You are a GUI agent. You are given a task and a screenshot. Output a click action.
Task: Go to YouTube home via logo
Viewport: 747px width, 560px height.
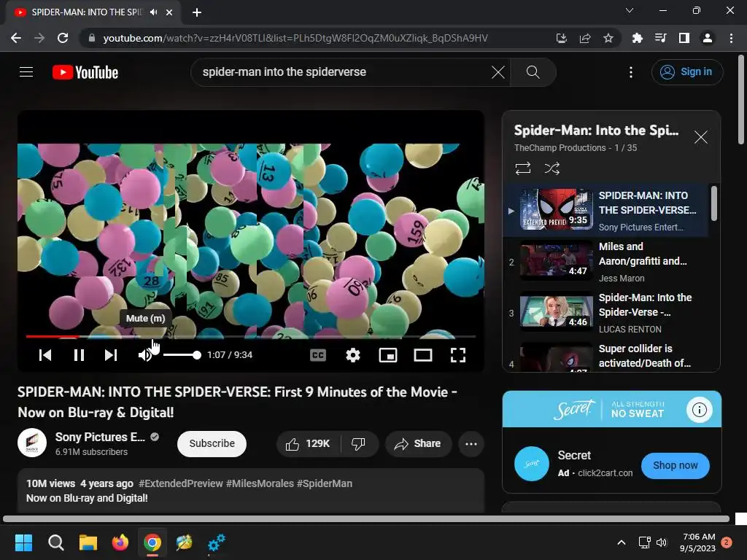point(85,72)
